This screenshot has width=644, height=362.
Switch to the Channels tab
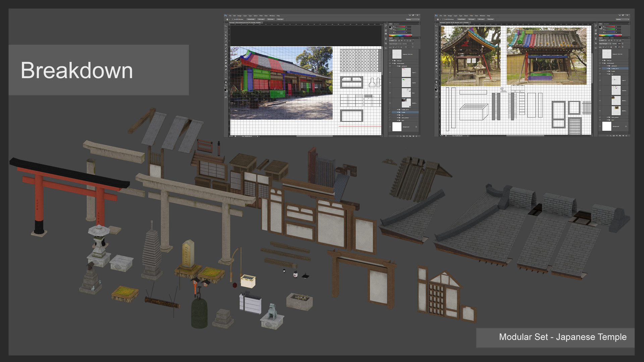point(397,38)
